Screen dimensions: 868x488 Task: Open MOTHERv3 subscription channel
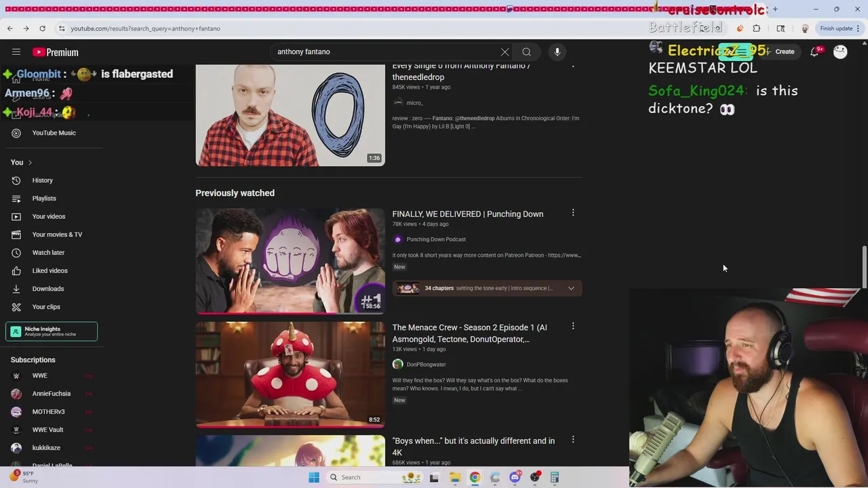[x=48, y=411]
